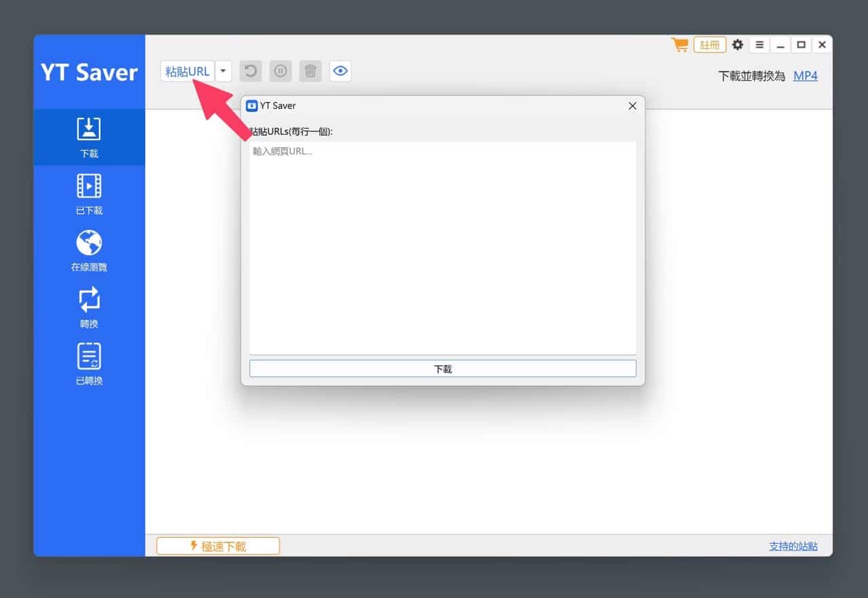The height and width of the screenshot is (598, 868).
Task: Switch to the 轉換 convert section
Action: click(89, 308)
